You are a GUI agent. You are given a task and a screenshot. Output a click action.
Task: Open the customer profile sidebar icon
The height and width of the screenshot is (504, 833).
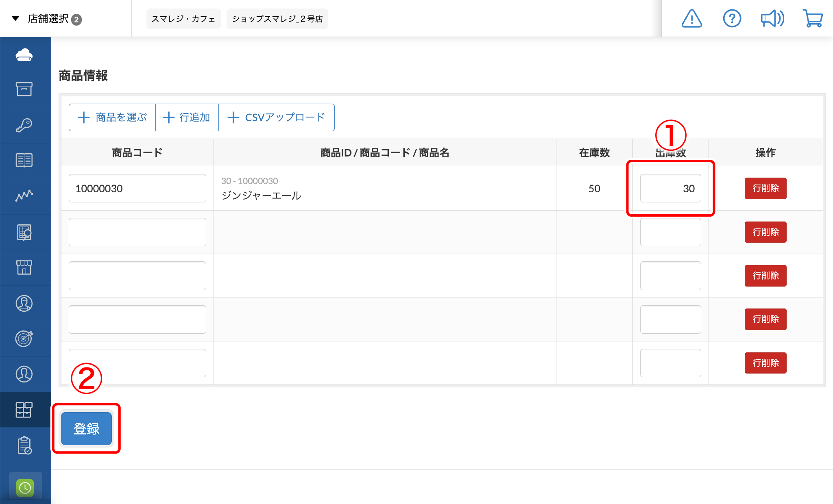24,374
